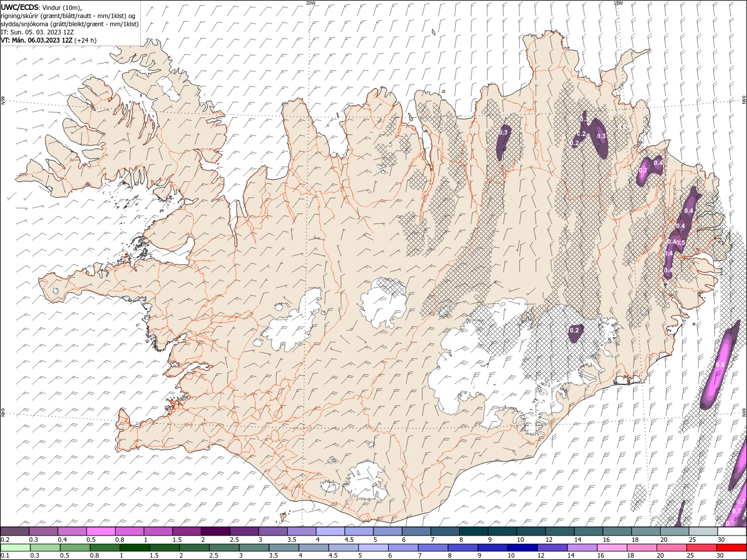The width and height of the screenshot is (747, 560).
Task: Click the '0.3' value in the isolated northern blob
Action: click(x=503, y=132)
